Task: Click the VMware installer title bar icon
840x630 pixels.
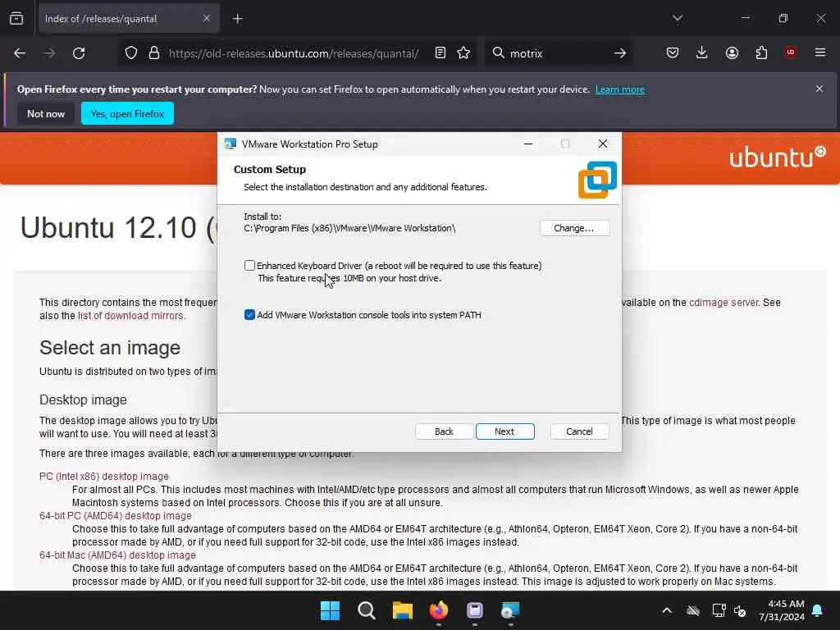Action: 231,144
